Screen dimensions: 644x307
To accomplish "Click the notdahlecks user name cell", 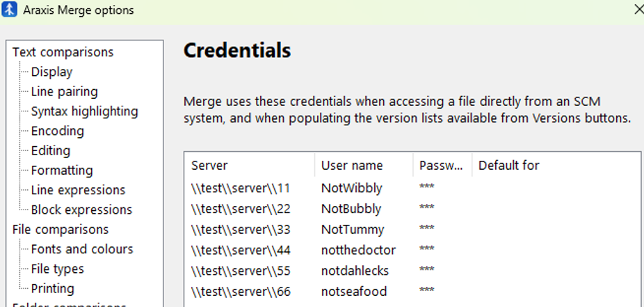I will (x=355, y=271).
